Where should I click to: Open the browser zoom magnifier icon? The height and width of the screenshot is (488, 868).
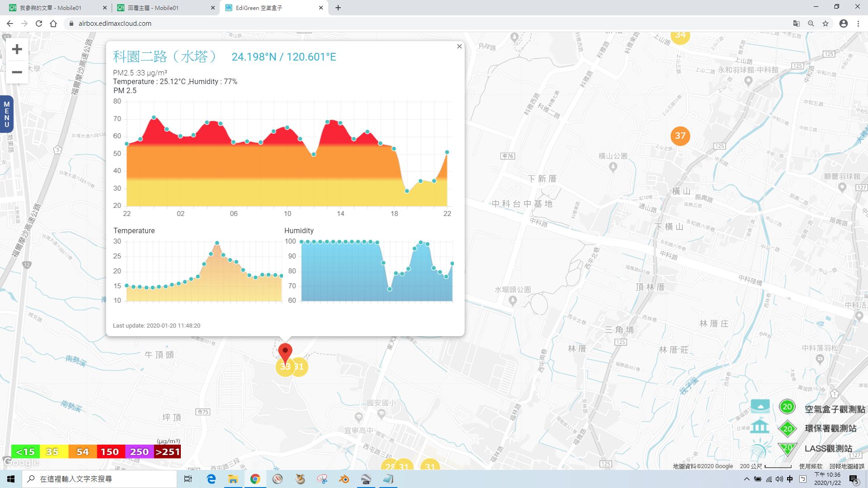(x=811, y=23)
